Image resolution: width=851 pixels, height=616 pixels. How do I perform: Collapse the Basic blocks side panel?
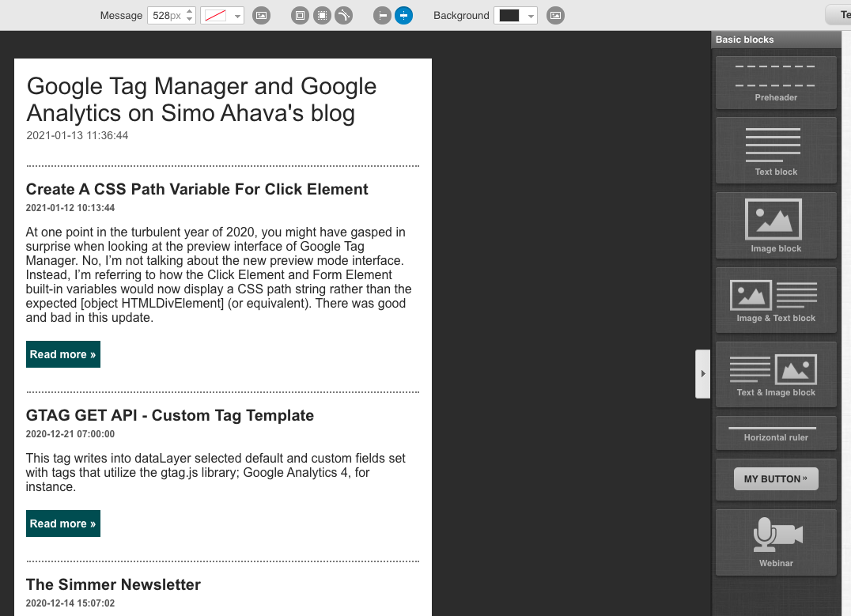point(702,374)
